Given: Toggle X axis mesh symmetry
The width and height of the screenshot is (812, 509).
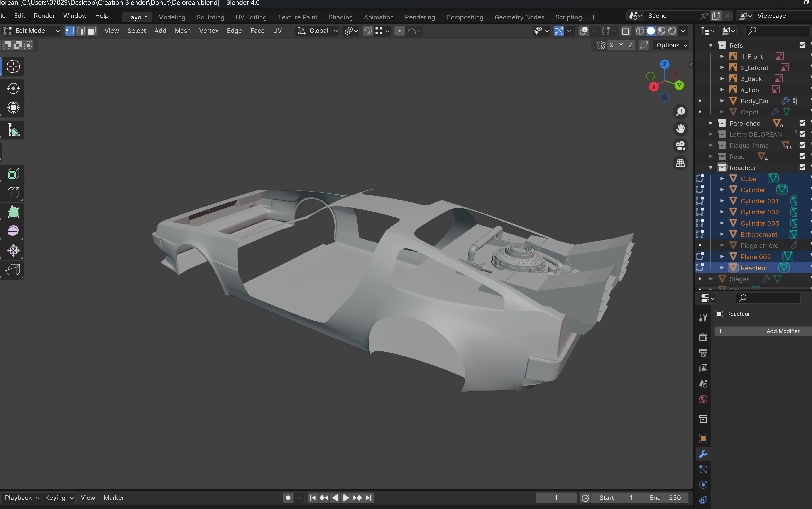Looking at the screenshot, I should 612,45.
